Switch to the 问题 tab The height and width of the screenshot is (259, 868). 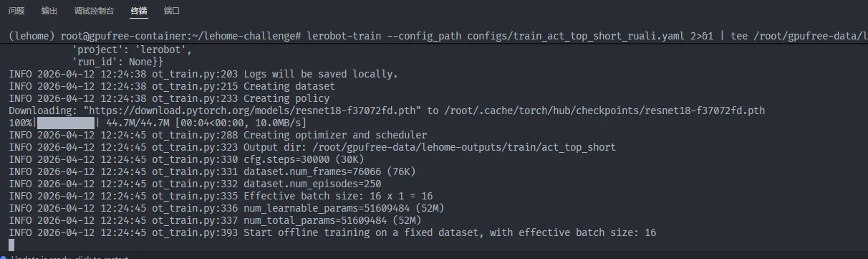(x=16, y=11)
